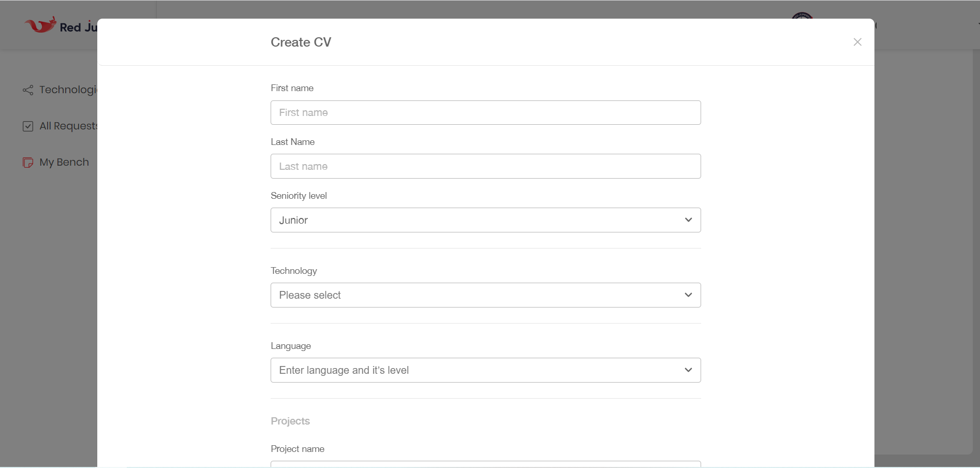
Task: Click the Language dropdown chevron arrow
Action: click(x=688, y=370)
